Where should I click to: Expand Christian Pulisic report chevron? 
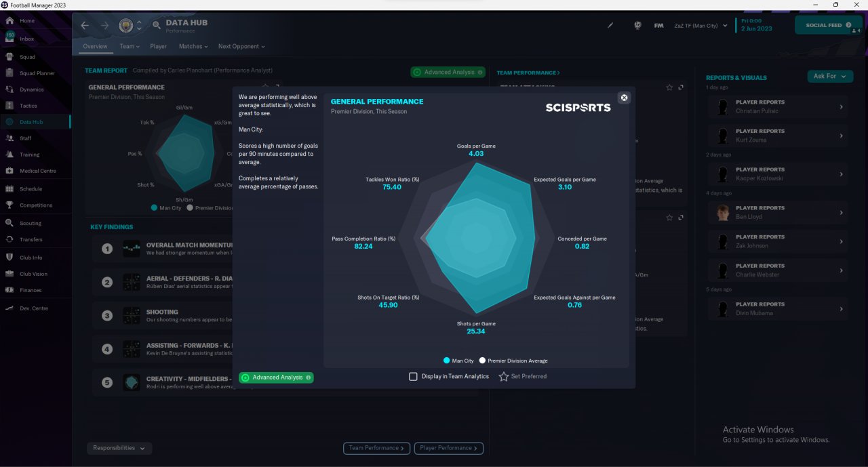click(841, 107)
